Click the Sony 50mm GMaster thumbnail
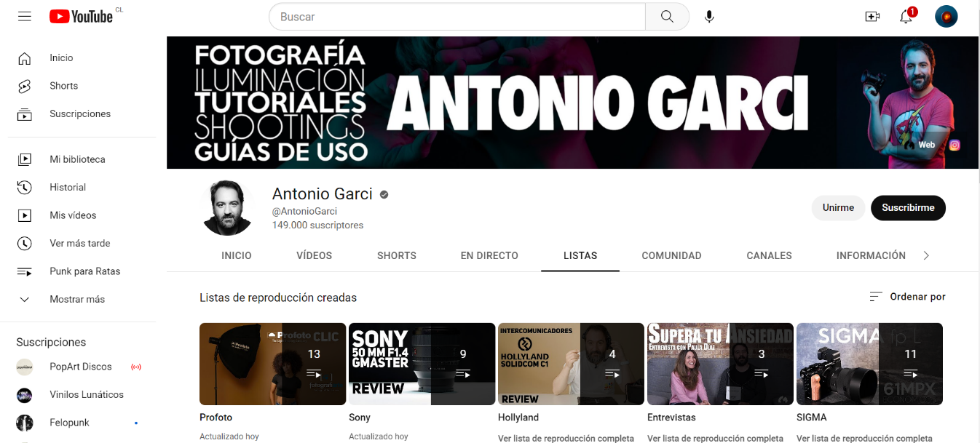 point(422,364)
